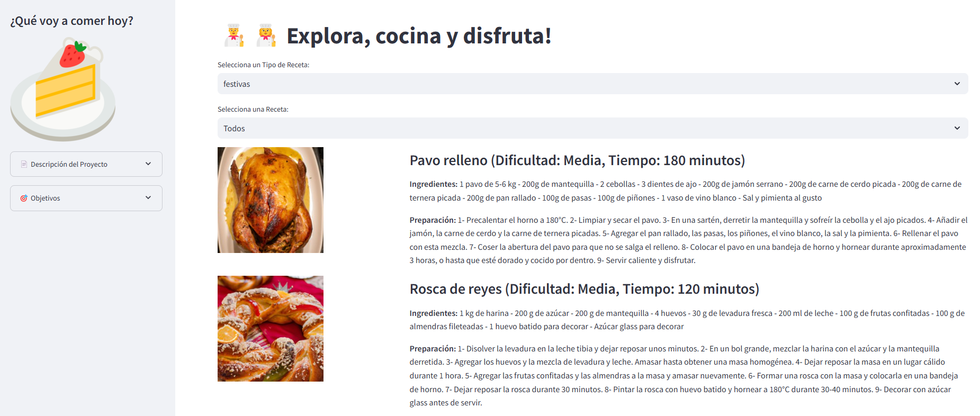This screenshot has width=980, height=416.
Task: Click the second chef emoji beside the title
Action: coord(266,35)
